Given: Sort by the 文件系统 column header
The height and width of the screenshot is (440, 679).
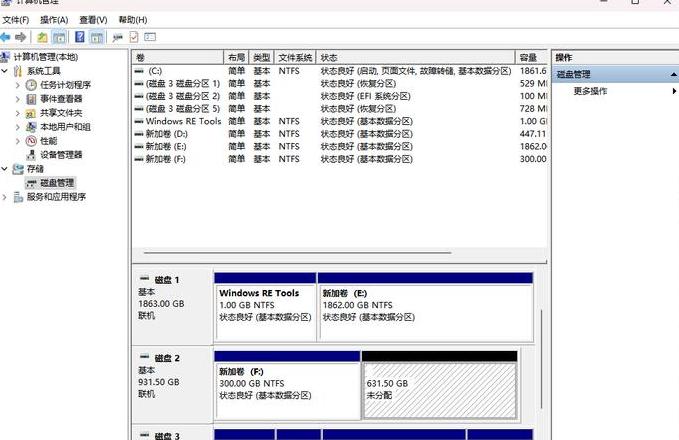Looking at the screenshot, I should (295, 58).
